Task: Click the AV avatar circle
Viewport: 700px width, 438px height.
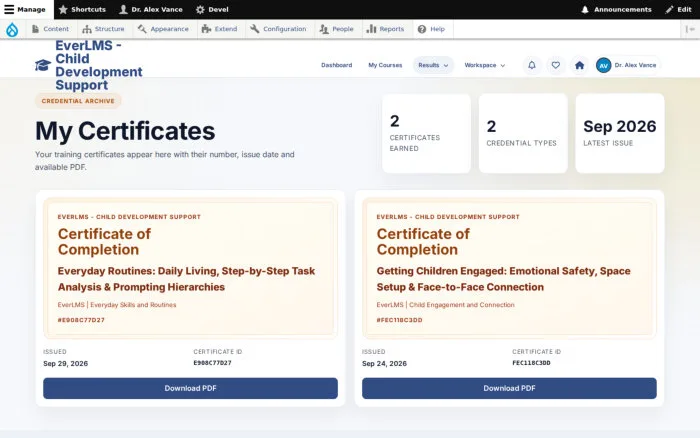Action: 604,65
